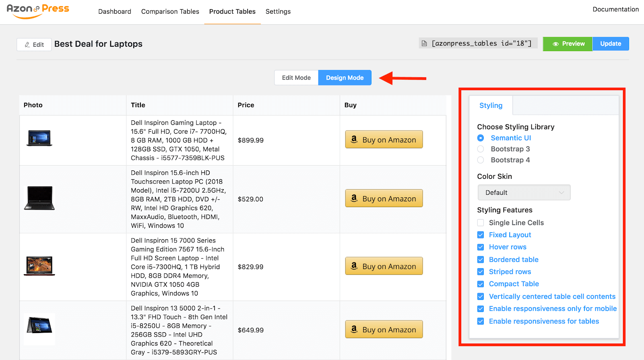Click the eye Preview button

(568, 44)
